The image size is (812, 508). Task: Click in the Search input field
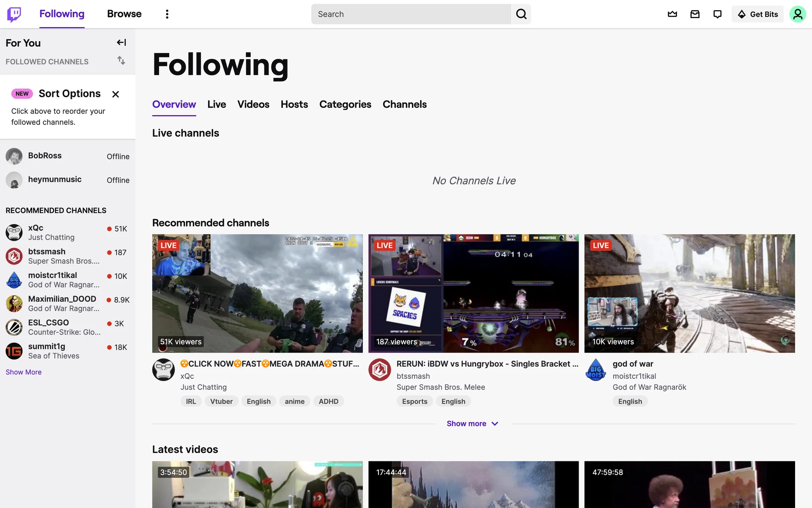click(x=411, y=14)
